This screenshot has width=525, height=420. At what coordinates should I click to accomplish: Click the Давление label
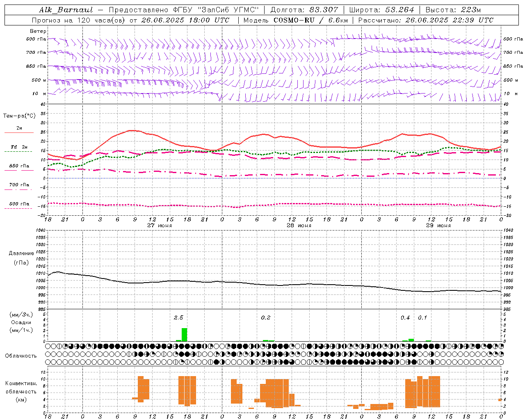click(x=21, y=253)
